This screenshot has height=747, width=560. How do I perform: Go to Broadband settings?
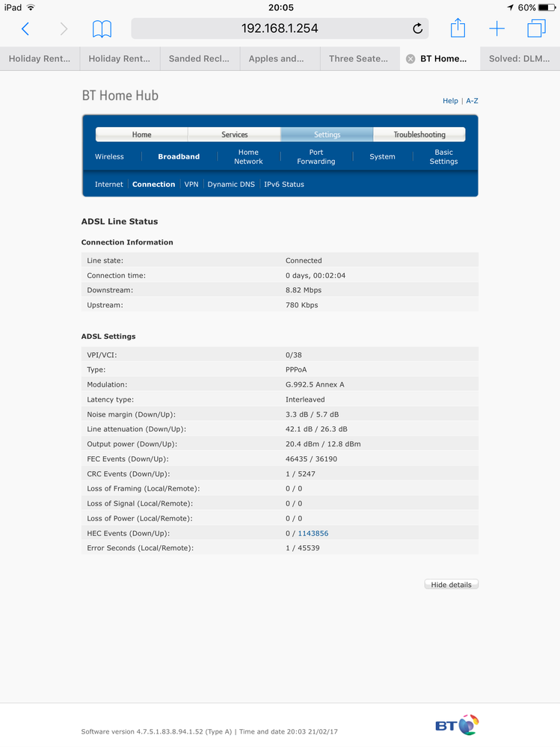pyautogui.click(x=179, y=157)
